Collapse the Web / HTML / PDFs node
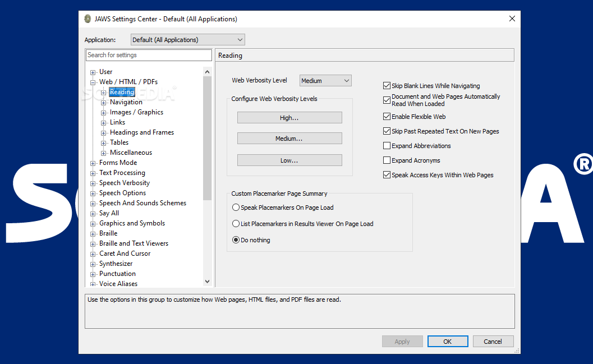593x364 pixels. click(93, 82)
